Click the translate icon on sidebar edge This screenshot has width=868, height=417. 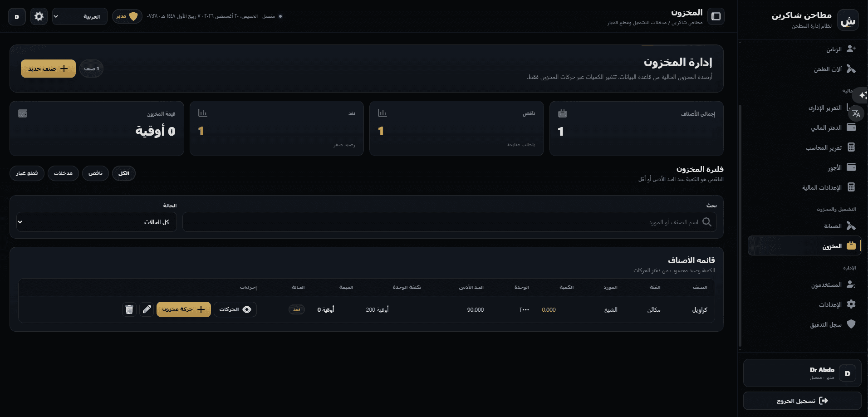856,113
